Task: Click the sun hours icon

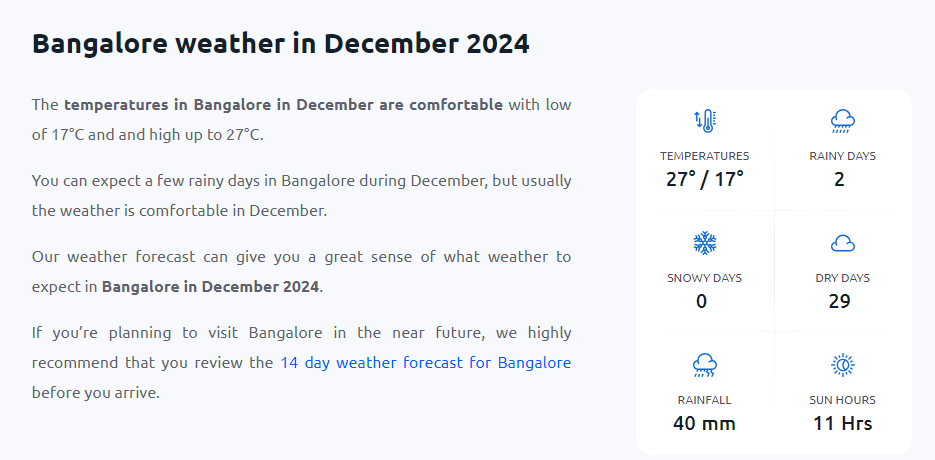Action: (x=843, y=365)
